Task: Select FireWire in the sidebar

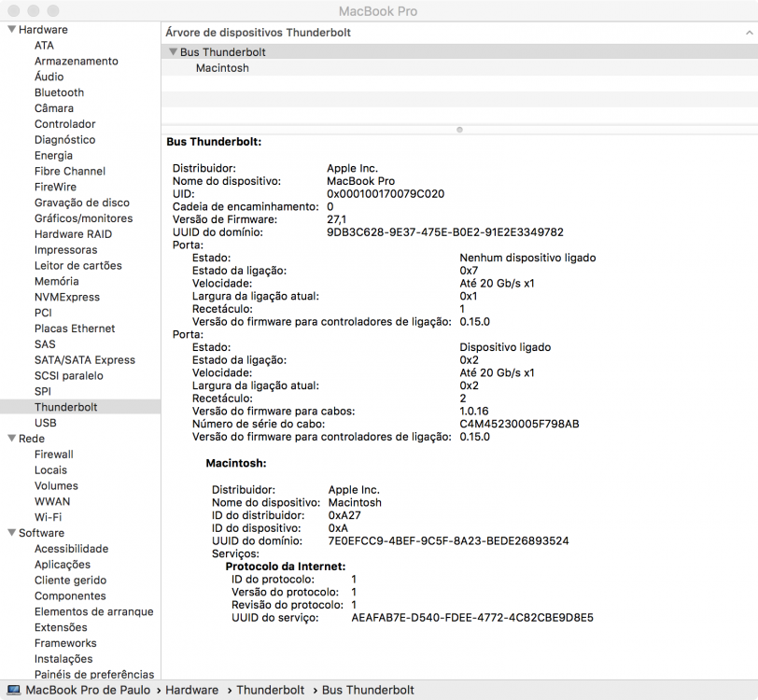Action: coord(55,187)
